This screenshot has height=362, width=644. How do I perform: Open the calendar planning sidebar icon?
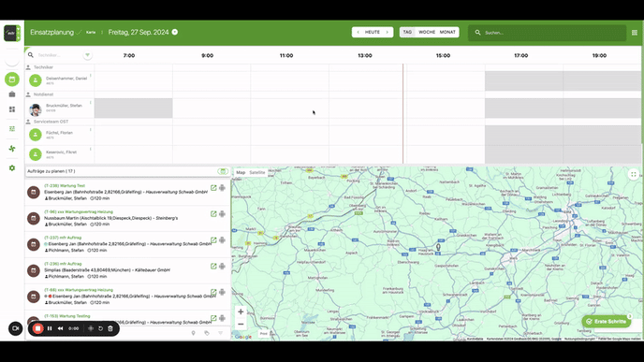coord(12,80)
